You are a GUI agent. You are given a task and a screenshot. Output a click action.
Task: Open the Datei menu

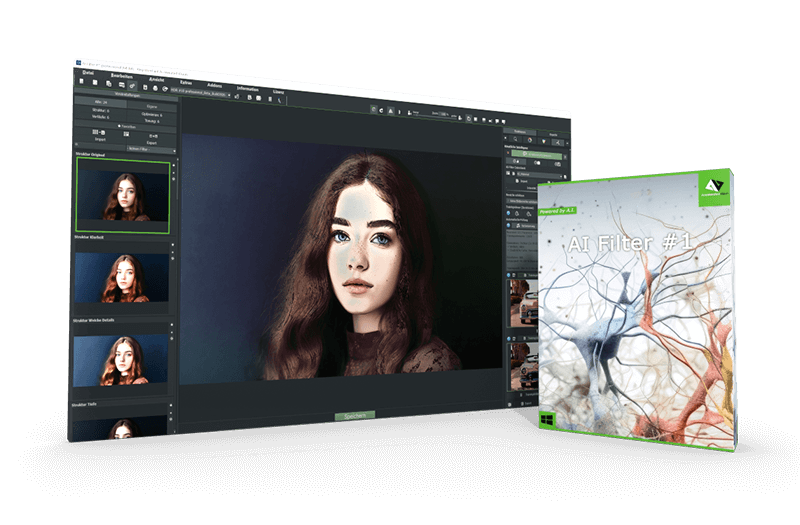tap(88, 74)
